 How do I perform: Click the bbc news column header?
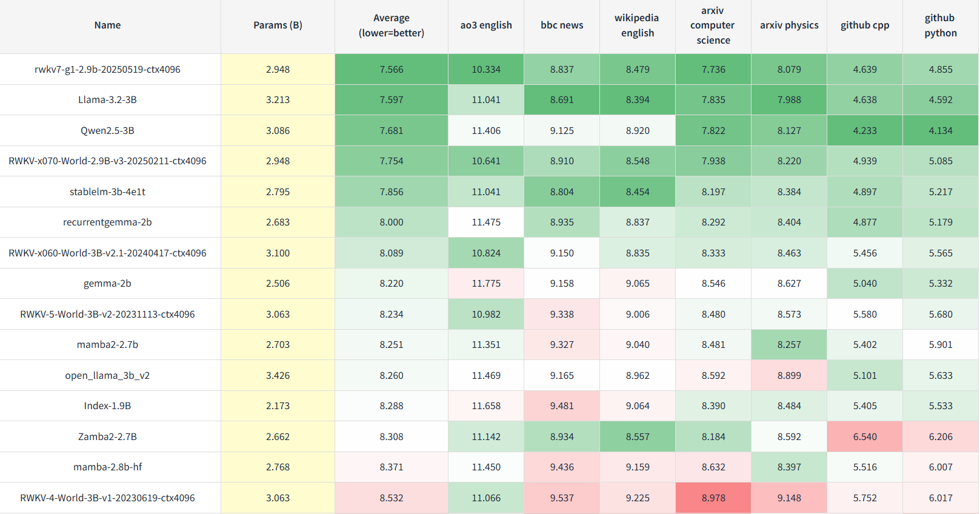(561, 25)
